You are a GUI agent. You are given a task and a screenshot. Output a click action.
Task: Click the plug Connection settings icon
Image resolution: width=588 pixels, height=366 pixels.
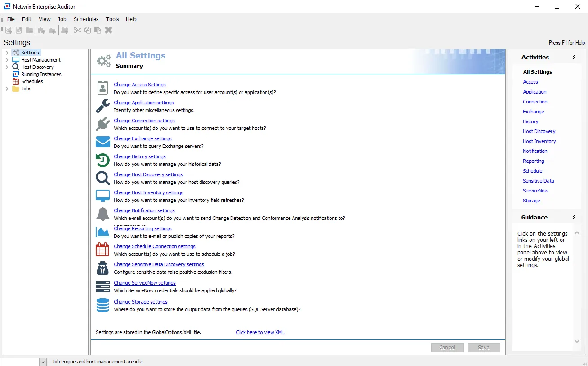click(103, 124)
